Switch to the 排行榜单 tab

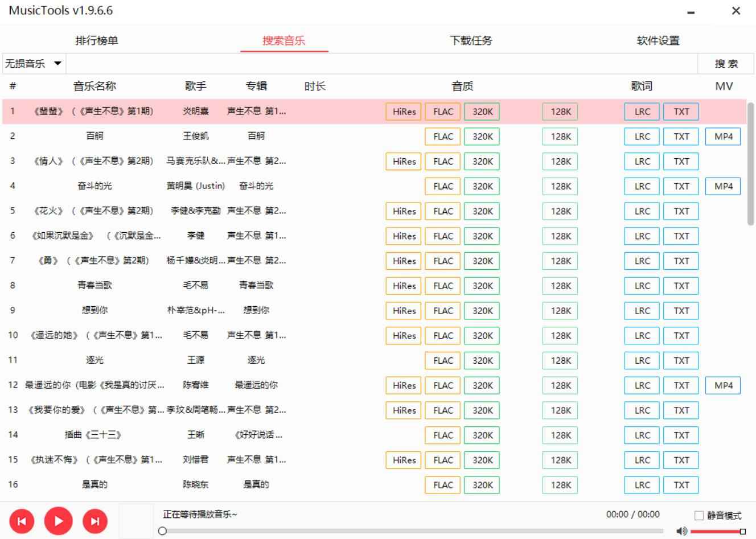tap(97, 40)
